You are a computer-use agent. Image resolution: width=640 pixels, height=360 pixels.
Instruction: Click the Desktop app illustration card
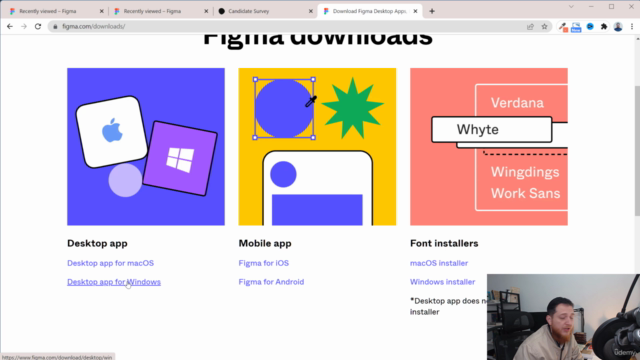click(x=146, y=147)
